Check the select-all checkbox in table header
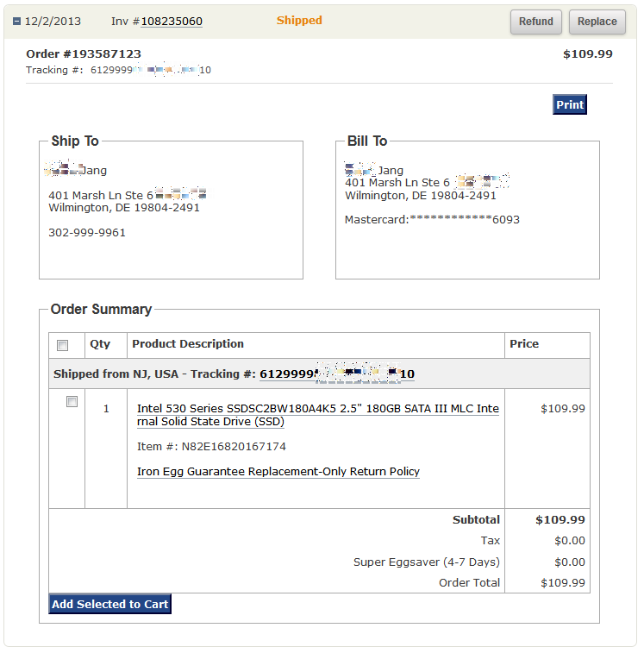This screenshot has height=653, width=644. [x=62, y=345]
